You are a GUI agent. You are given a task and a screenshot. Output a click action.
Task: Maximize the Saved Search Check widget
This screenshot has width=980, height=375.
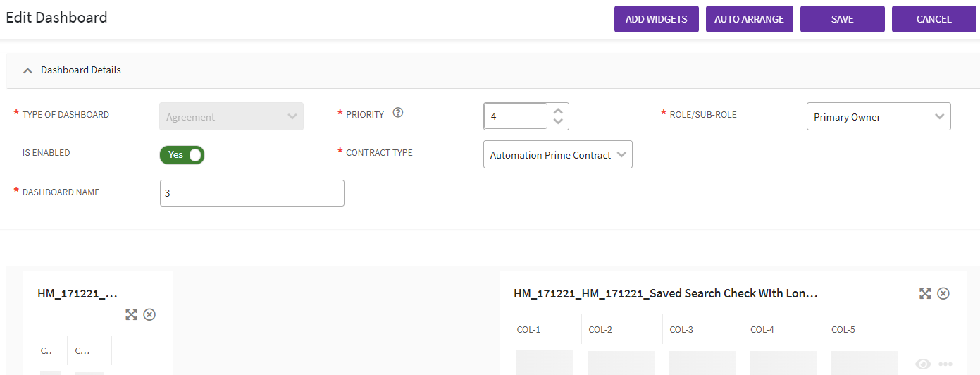(925, 293)
